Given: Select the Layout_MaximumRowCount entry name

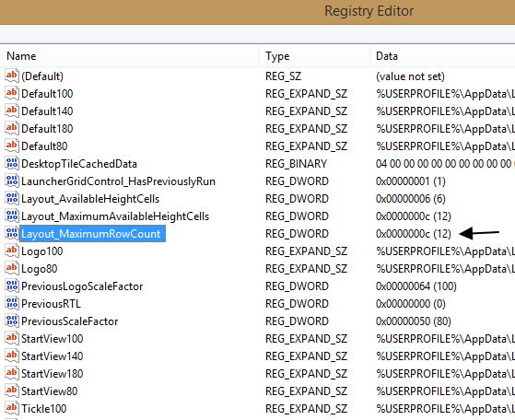Looking at the screenshot, I should (x=92, y=233).
